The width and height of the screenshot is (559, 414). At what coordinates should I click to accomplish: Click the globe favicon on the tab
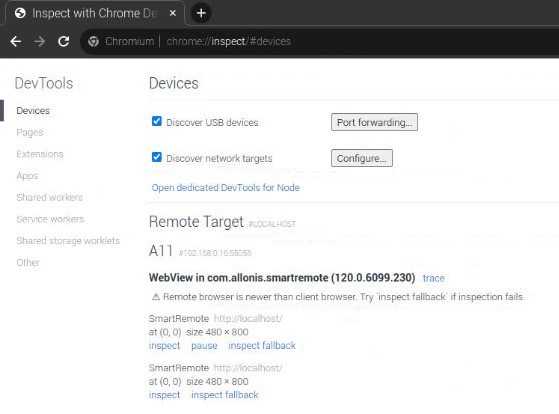tap(20, 13)
